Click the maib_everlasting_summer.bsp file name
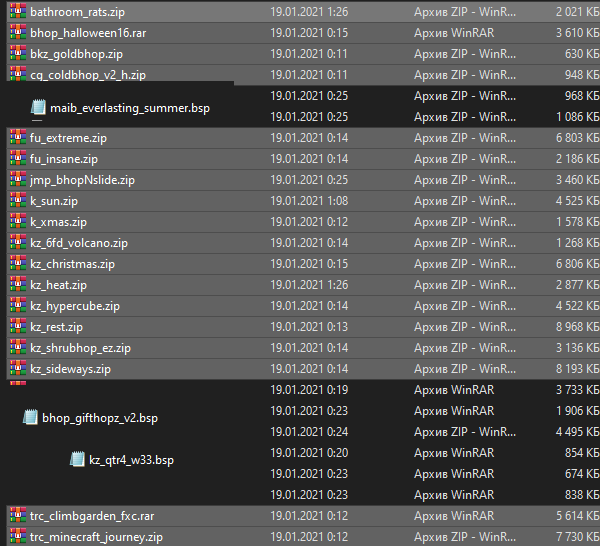Image resolution: width=600 pixels, height=546 pixels. pos(130,108)
